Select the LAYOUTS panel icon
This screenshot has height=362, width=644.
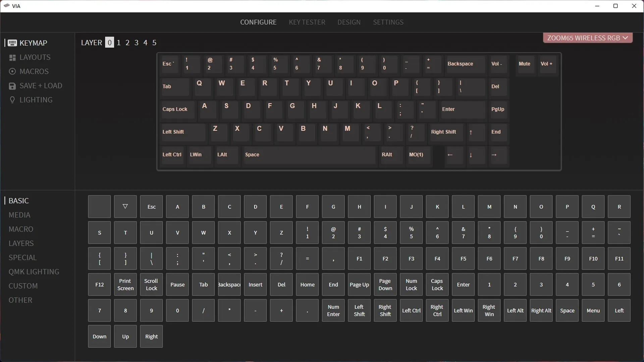[12, 57]
